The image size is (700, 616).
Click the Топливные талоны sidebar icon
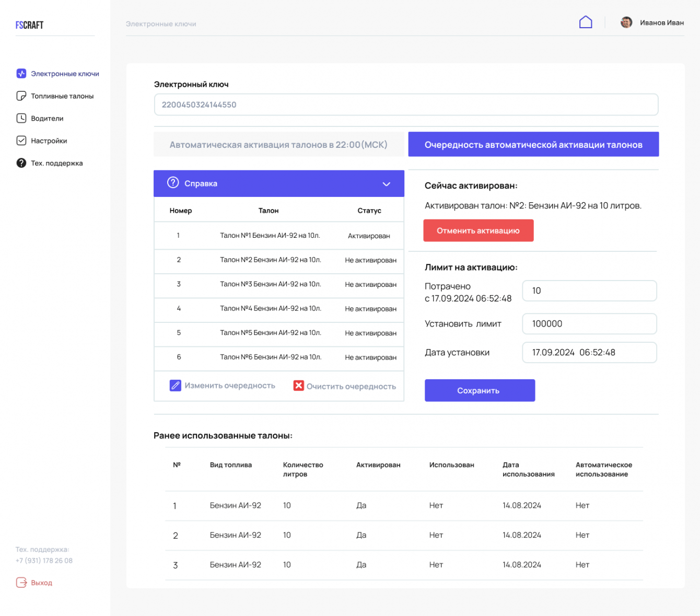21,96
